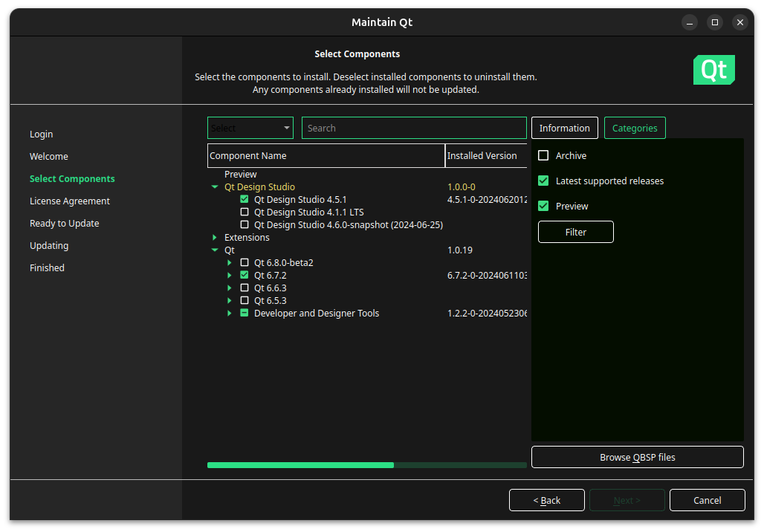Click version 4.5.1-0-2024062012 cell
Screen dimensions: 764x532
[x=487, y=199]
